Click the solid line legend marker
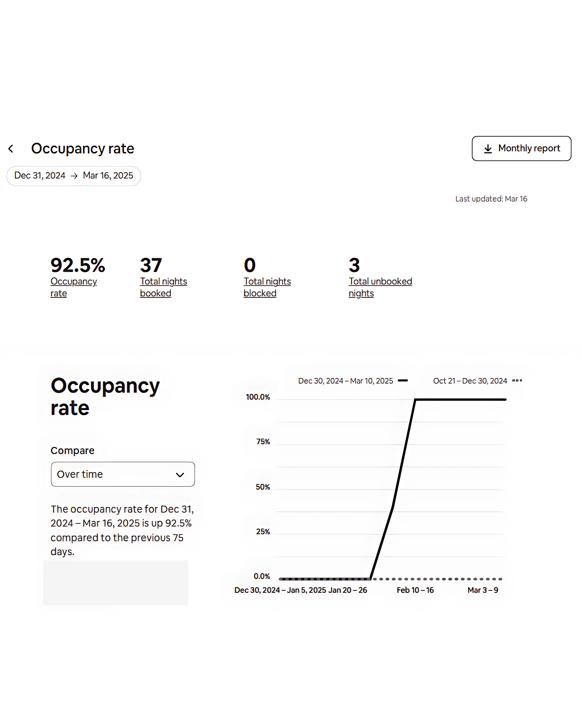The height and width of the screenshot is (728, 582). 402,380
